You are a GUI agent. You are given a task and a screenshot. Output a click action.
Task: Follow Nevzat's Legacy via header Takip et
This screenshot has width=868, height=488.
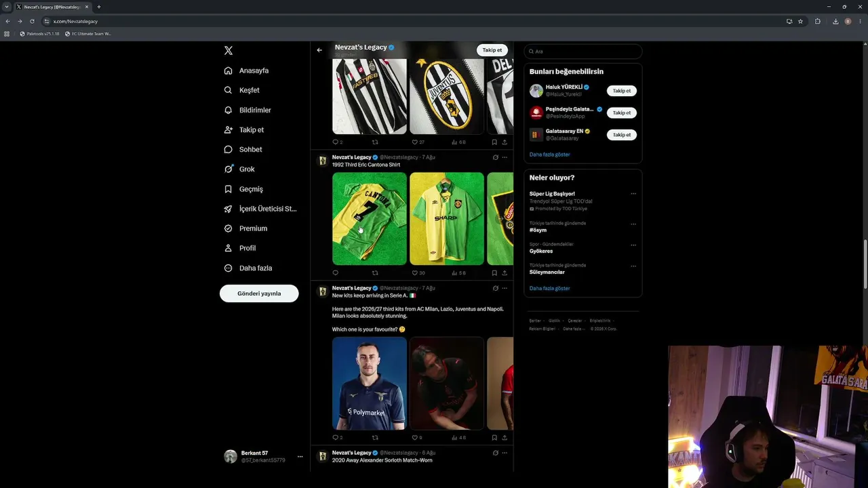[492, 50]
